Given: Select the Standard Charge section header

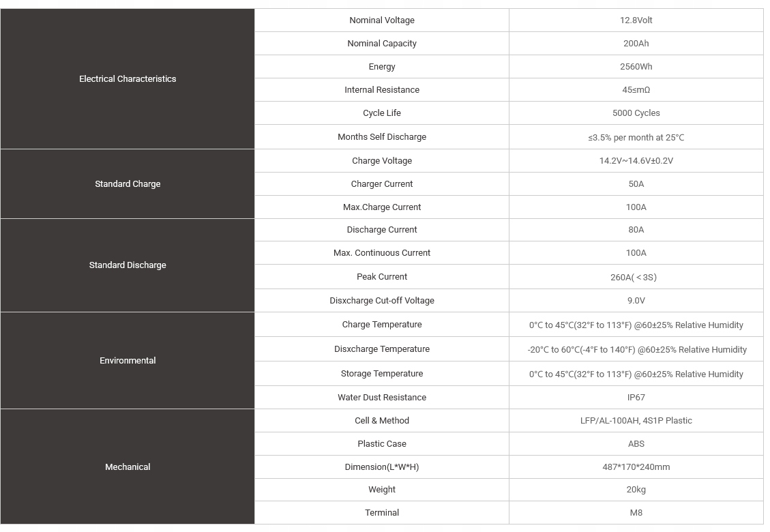Looking at the screenshot, I should click(128, 184).
